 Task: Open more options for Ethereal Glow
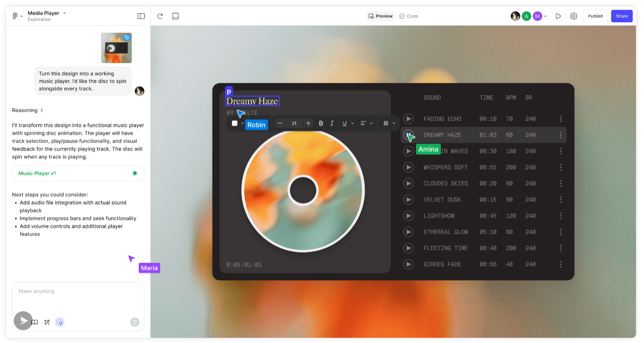coord(561,232)
